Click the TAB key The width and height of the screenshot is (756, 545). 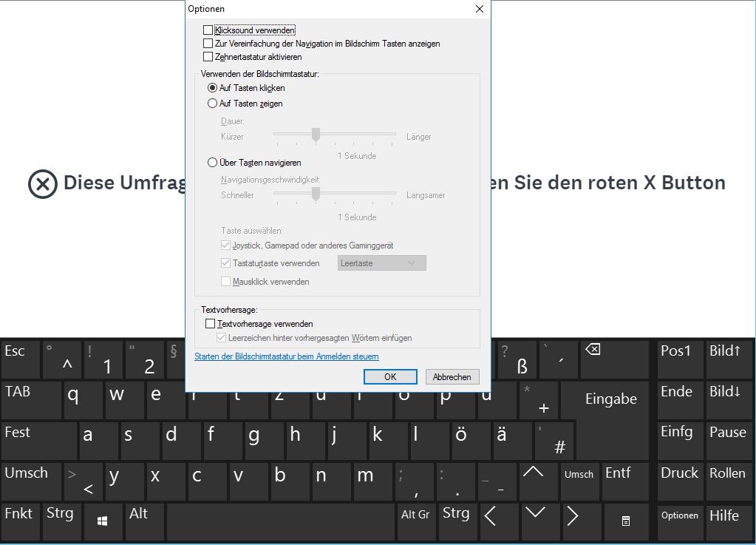[31, 400]
